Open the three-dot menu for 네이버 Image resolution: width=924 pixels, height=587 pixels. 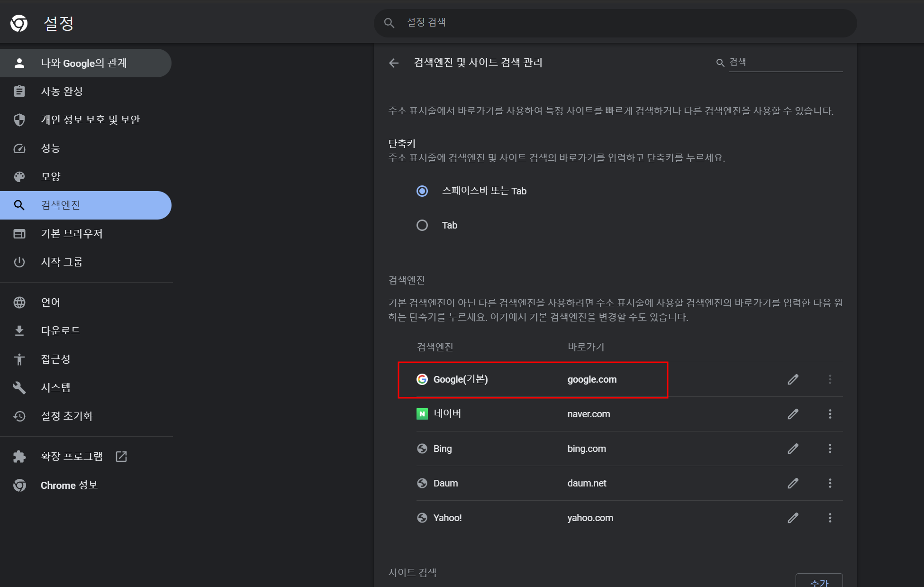click(830, 414)
